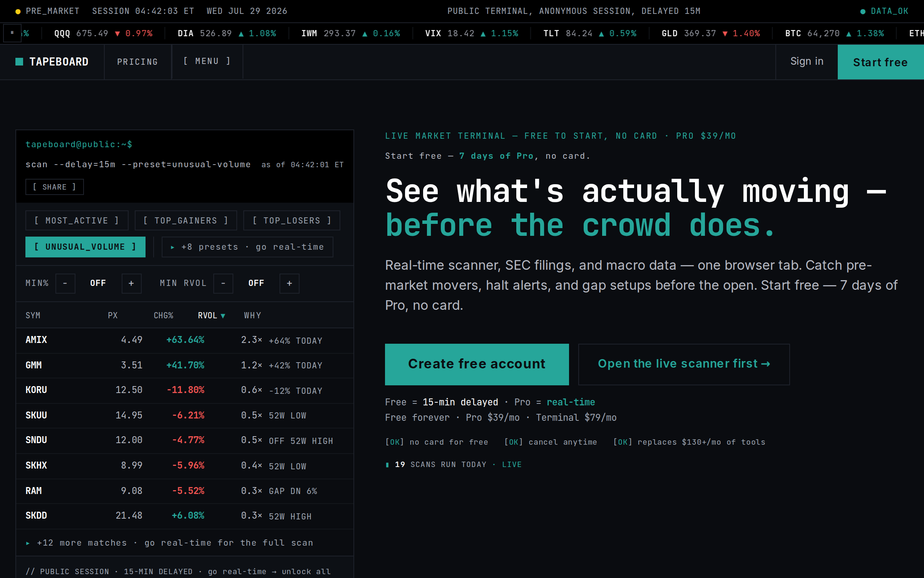Expand +8 presets go real-time
This screenshot has width=924, height=578.
coord(247,247)
